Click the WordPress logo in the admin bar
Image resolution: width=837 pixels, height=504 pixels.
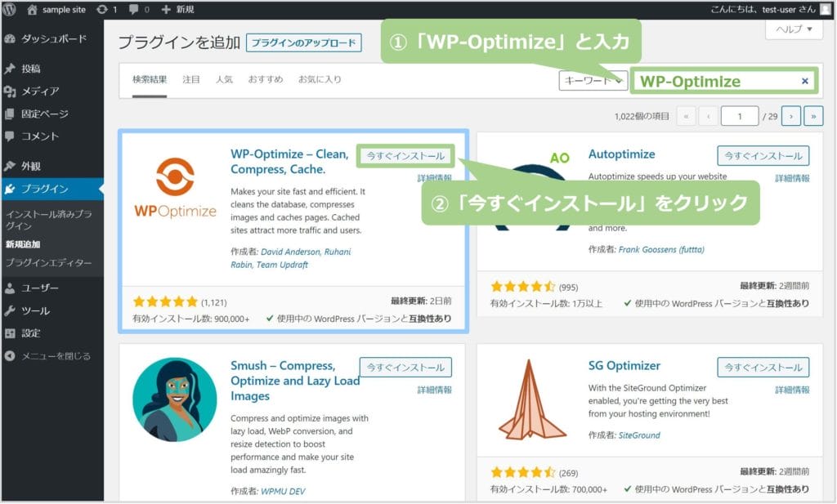[9, 10]
